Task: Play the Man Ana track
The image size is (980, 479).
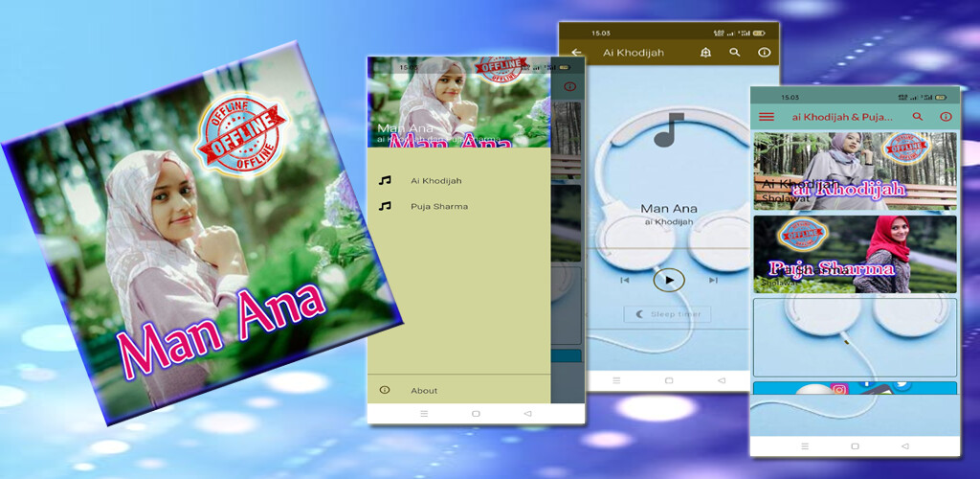Action: 669,280
